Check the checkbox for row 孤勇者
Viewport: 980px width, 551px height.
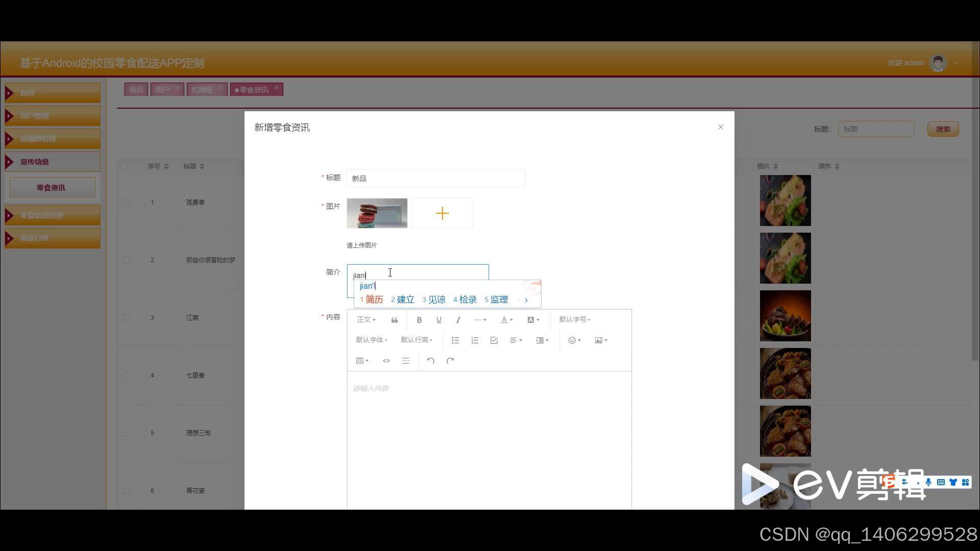pos(126,202)
